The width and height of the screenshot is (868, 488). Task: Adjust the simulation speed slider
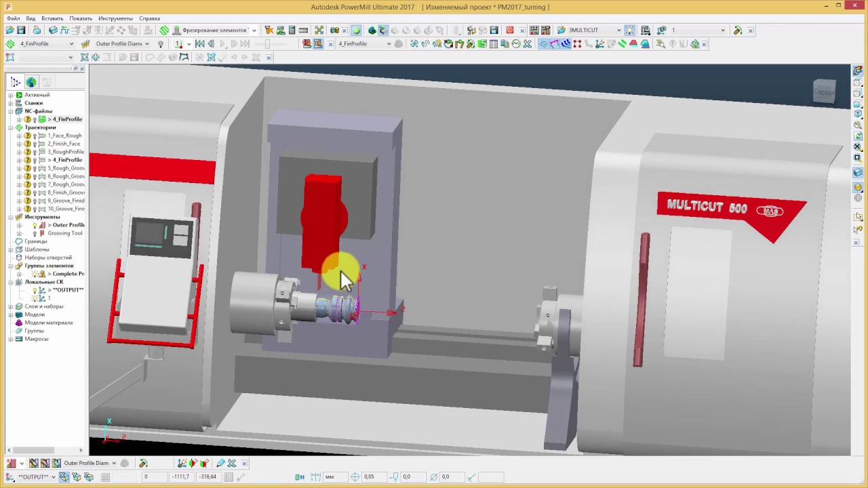(x=267, y=44)
